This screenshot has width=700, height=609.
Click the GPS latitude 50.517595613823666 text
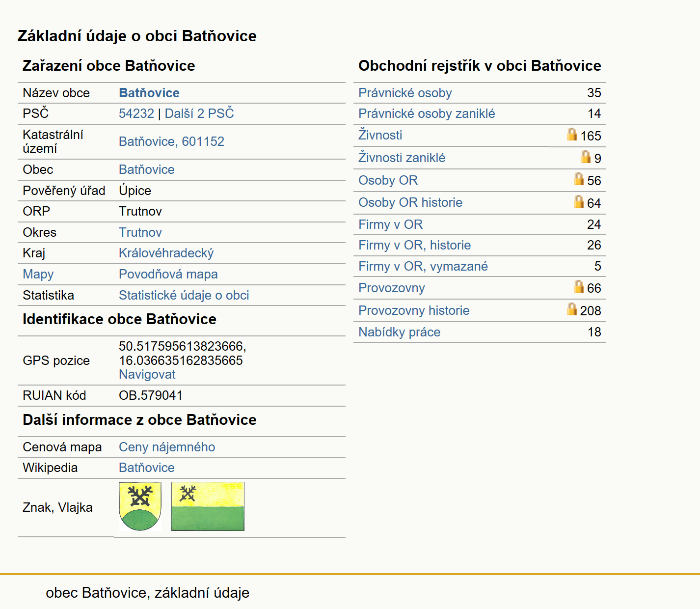(182, 346)
